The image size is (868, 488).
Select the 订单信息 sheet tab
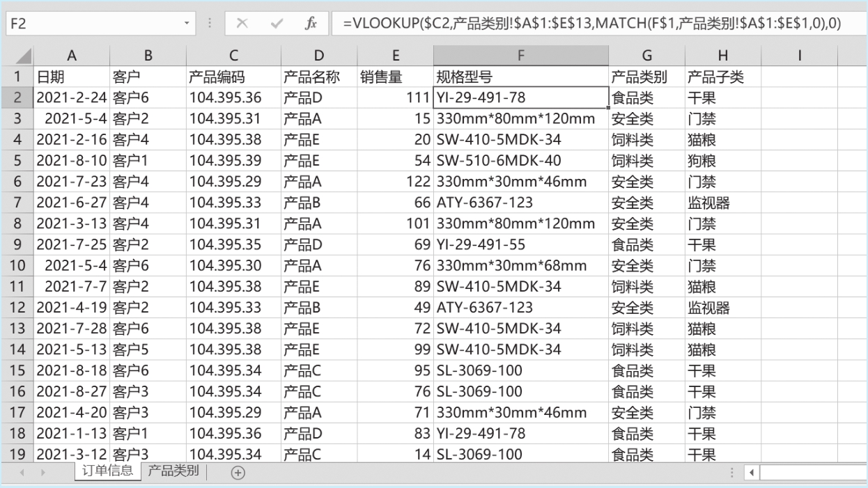(x=107, y=471)
